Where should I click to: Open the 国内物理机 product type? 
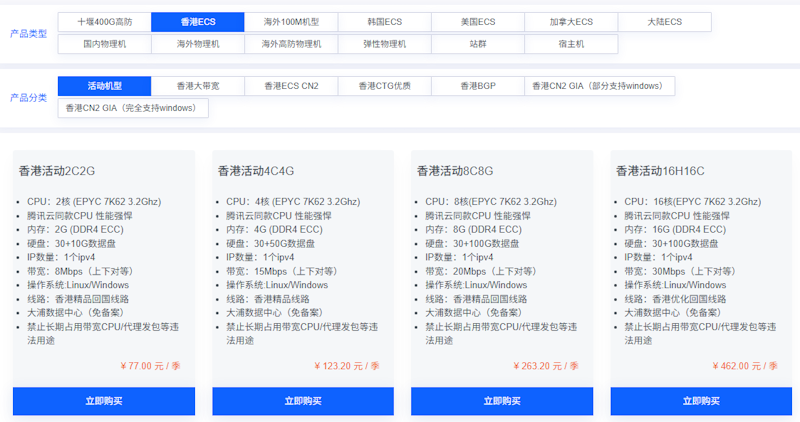(104, 44)
